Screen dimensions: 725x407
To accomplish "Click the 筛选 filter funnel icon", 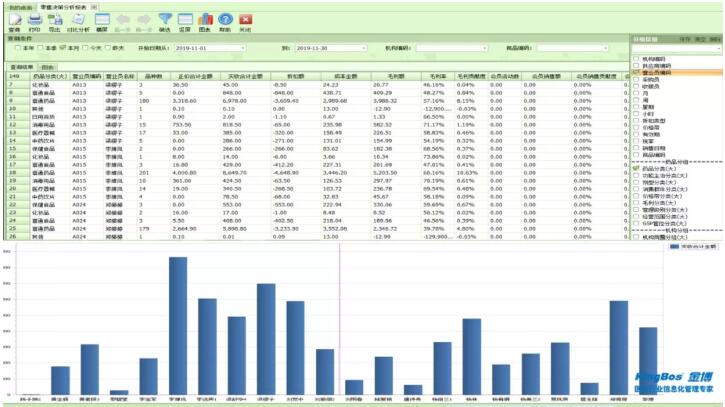I will coord(166,22).
